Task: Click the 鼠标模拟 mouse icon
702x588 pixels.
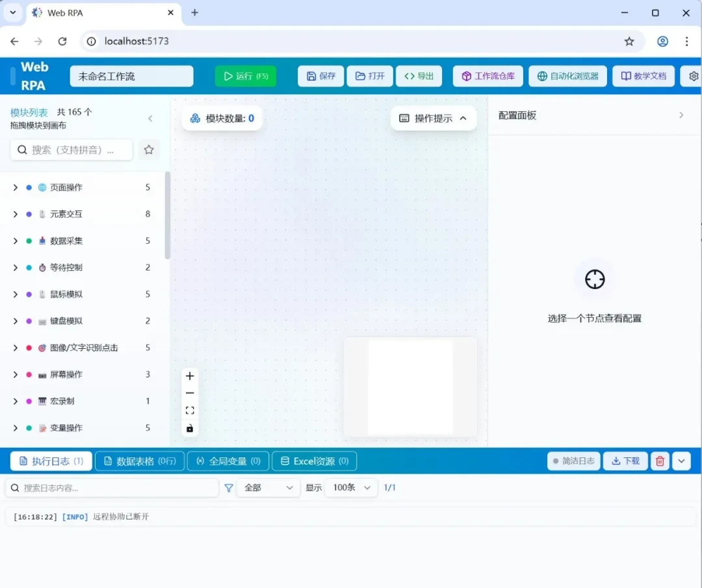Action: (x=42, y=294)
